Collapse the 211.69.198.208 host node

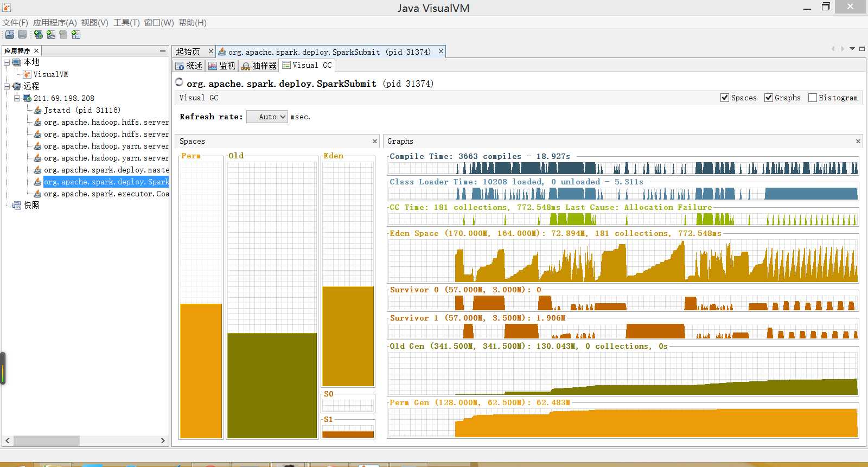point(17,98)
